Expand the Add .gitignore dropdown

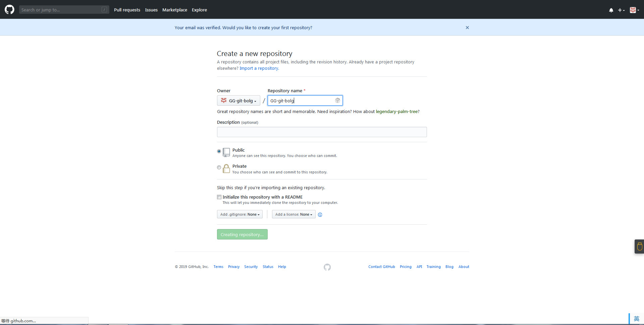pos(240,214)
